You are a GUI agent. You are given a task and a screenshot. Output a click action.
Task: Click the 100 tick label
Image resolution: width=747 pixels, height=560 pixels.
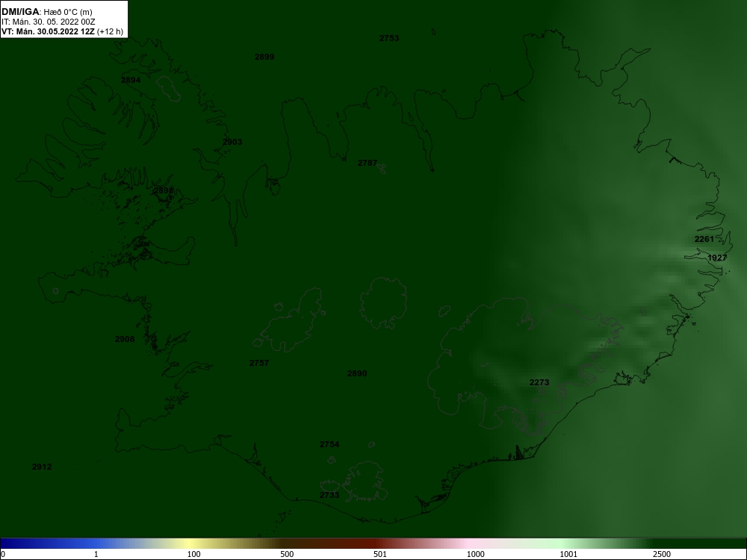194,554
